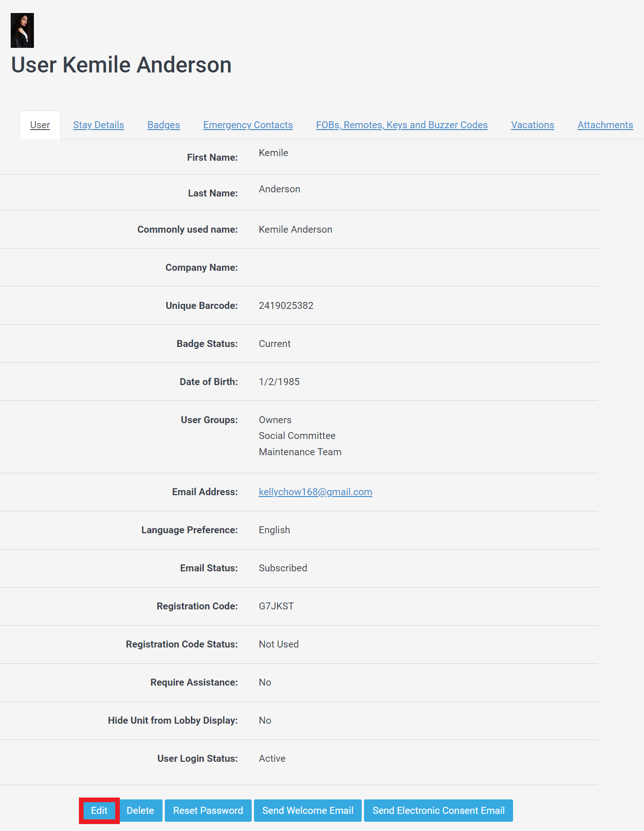Click the Reset Password button
The height and width of the screenshot is (831, 644).
coord(208,811)
